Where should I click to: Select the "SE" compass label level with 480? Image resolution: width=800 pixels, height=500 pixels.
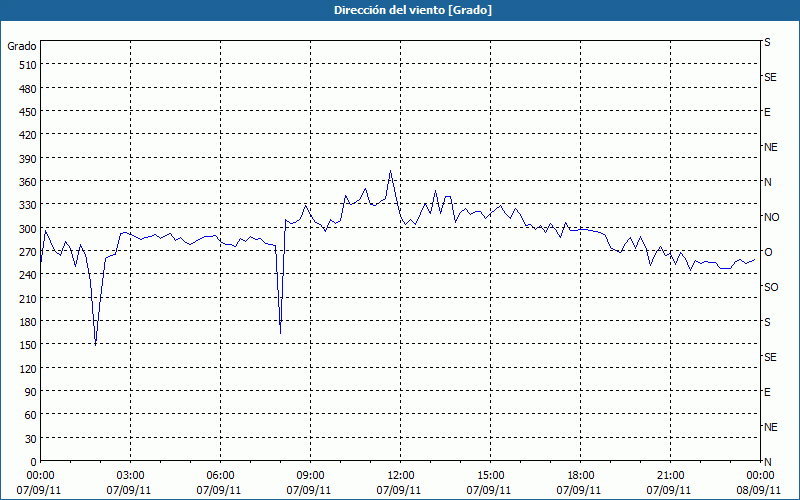point(770,77)
